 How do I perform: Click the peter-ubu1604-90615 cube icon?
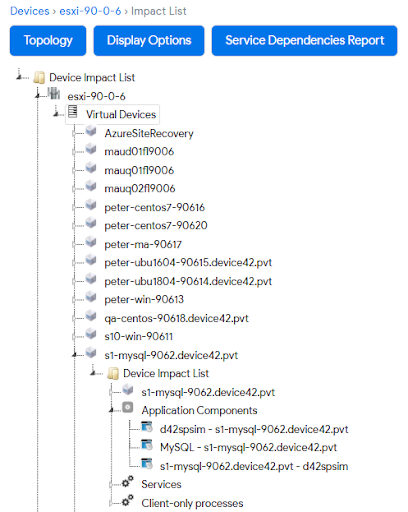click(91, 260)
